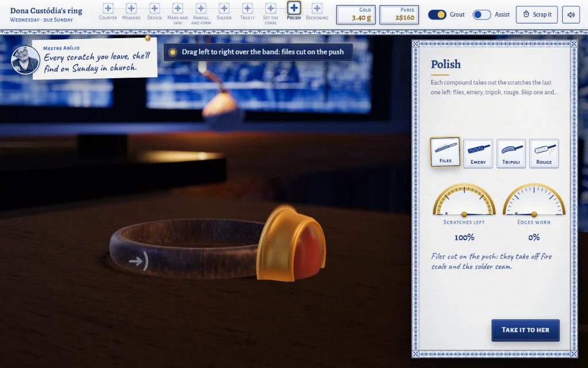The width and height of the screenshot is (588, 368).
Task: Mute the sound with speaker icon
Action: [571, 14]
